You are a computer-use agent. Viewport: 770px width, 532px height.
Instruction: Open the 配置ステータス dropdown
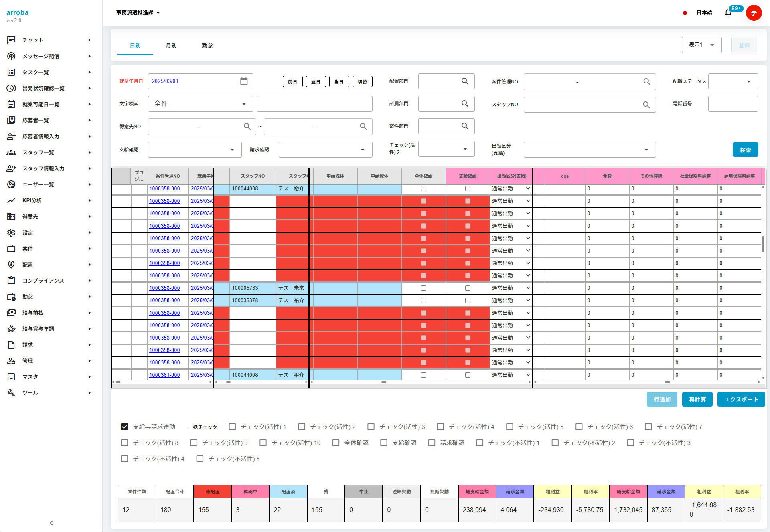[733, 81]
